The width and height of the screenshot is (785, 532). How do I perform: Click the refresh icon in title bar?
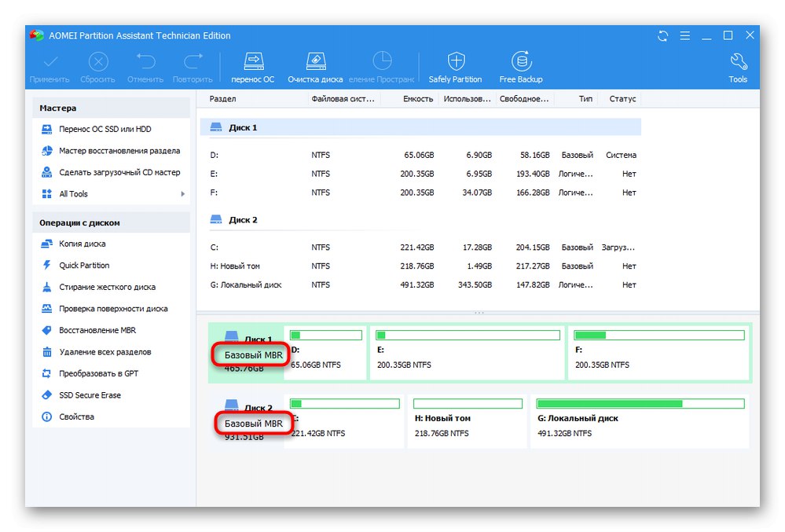pyautogui.click(x=663, y=35)
